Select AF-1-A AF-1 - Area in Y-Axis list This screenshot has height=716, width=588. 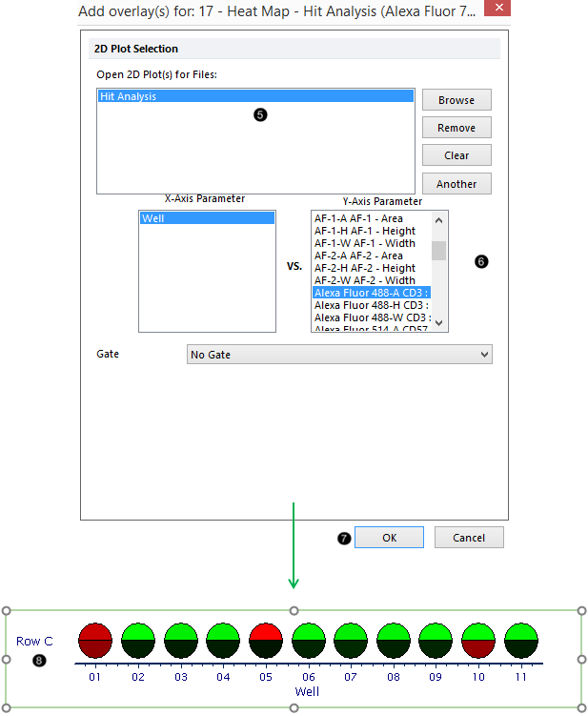[371, 219]
